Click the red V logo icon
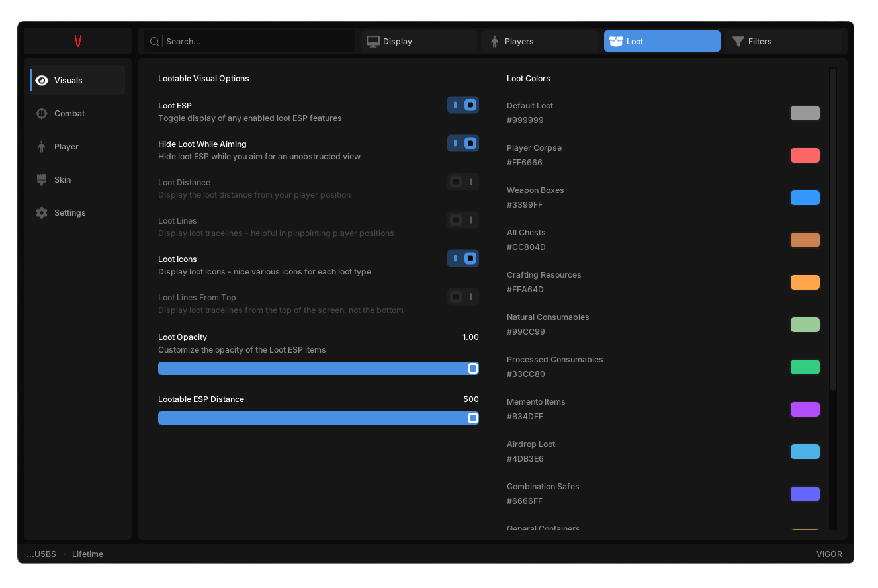The width and height of the screenshot is (878, 588). [x=78, y=41]
